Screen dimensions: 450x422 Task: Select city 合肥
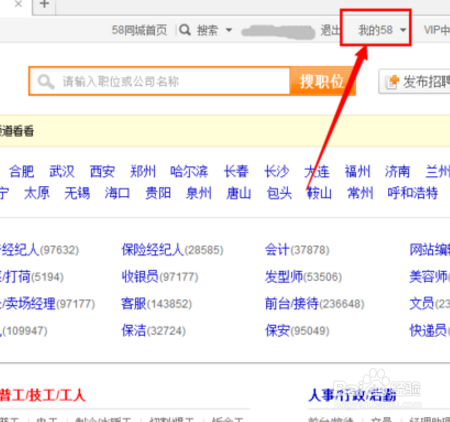(x=22, y=172)
